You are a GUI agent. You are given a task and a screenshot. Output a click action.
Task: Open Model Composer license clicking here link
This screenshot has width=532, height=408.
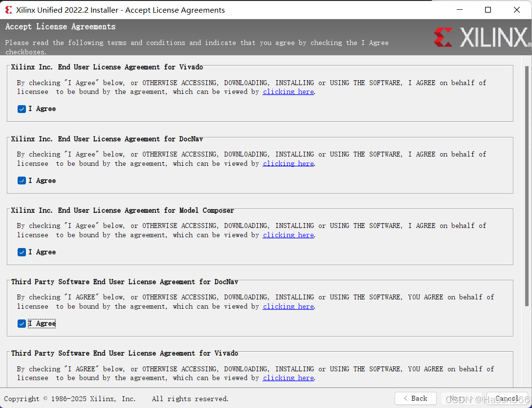(288, 235)
